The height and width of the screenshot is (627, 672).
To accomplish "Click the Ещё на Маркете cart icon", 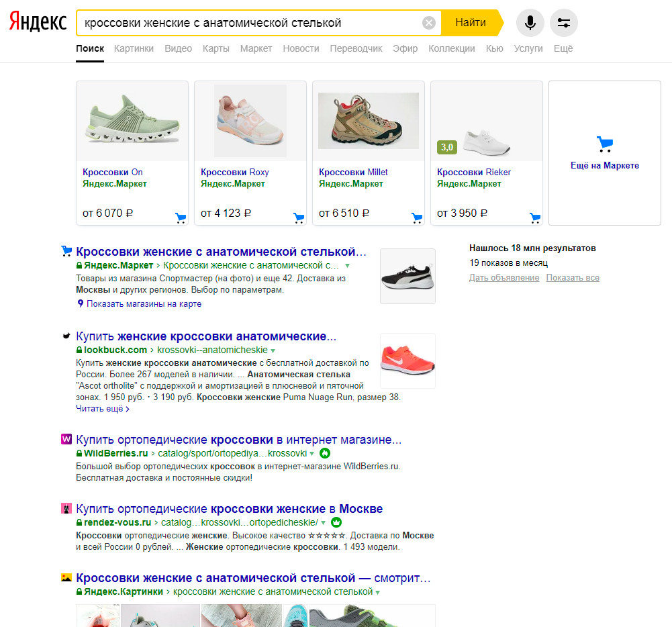I will (605, 144).
